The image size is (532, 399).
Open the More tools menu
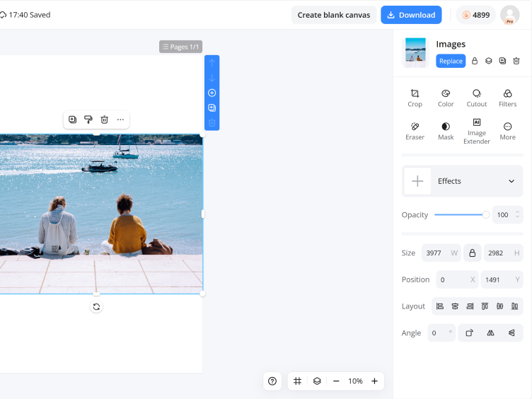(x=507, y=132)
